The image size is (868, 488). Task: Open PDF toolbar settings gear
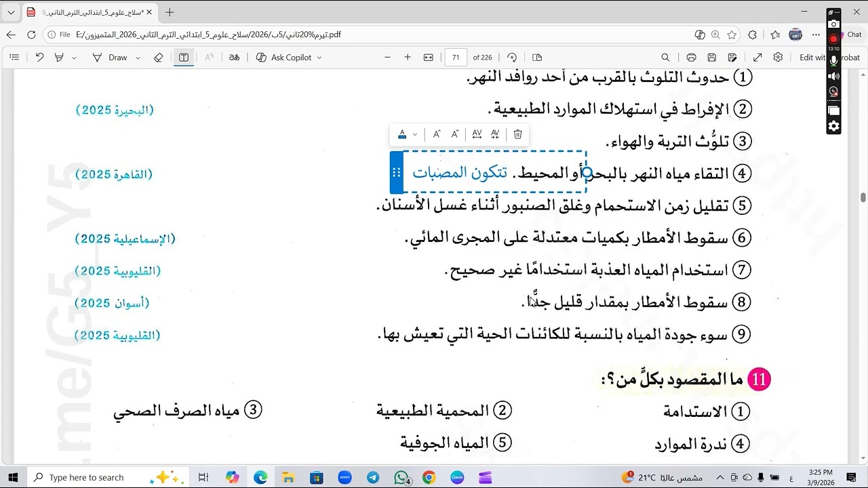tap(778, 58)
